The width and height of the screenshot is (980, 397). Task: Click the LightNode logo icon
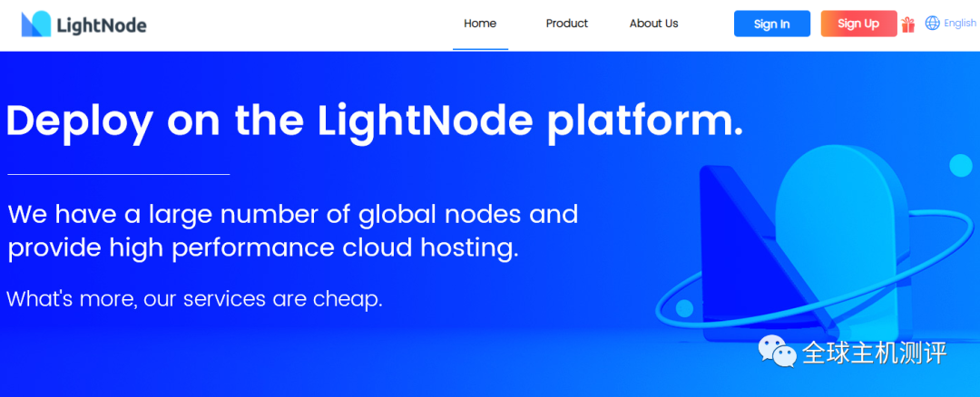tap(36, 24)
